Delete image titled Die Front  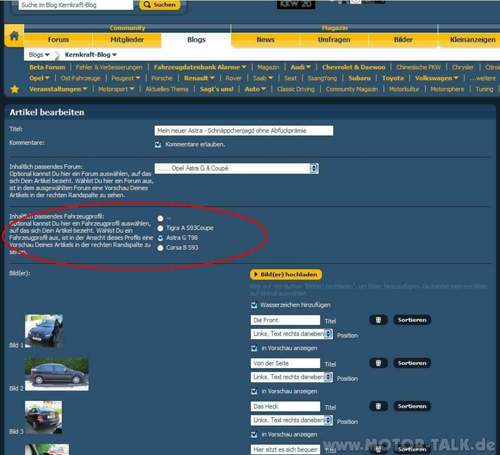pyautogui.click(x=378, y=320)
